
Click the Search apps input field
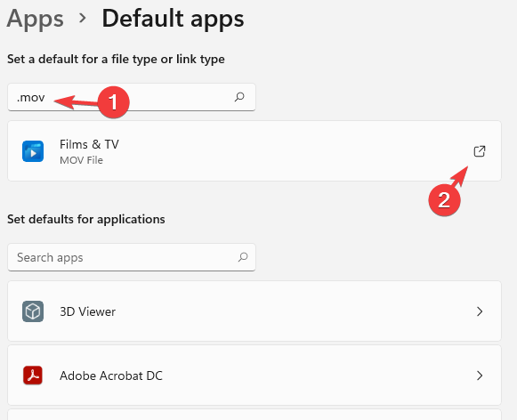pos(132,257)
